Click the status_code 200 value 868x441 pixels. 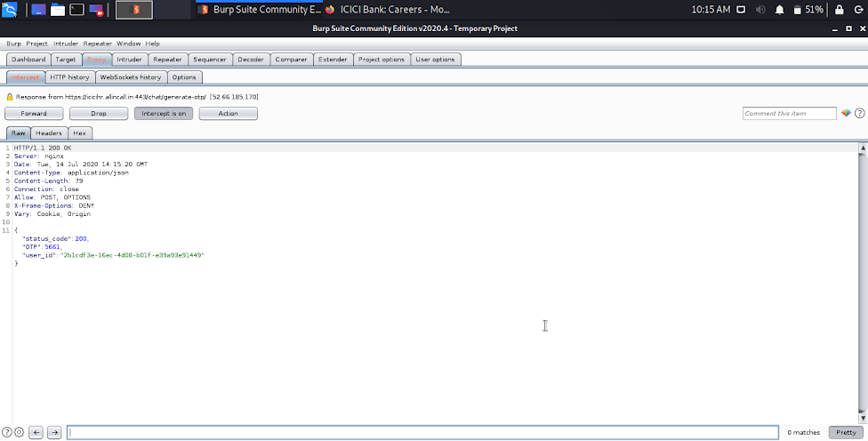81,238
